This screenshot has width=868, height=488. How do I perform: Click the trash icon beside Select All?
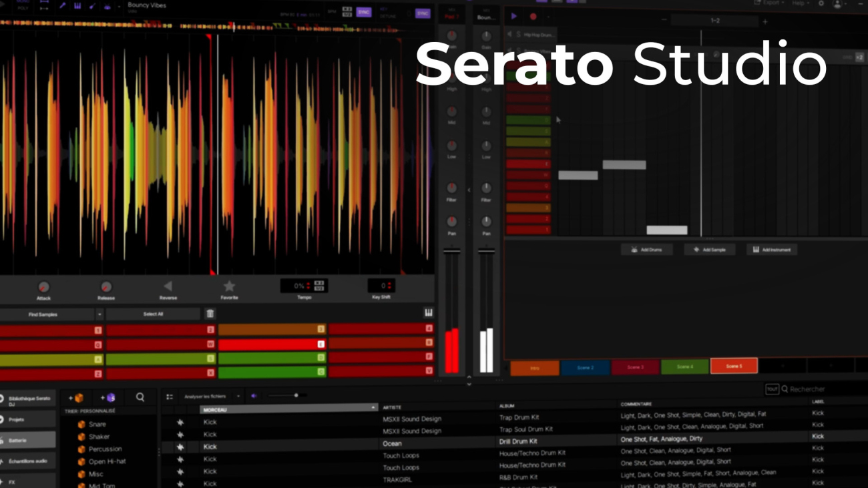tap(210, 314)
